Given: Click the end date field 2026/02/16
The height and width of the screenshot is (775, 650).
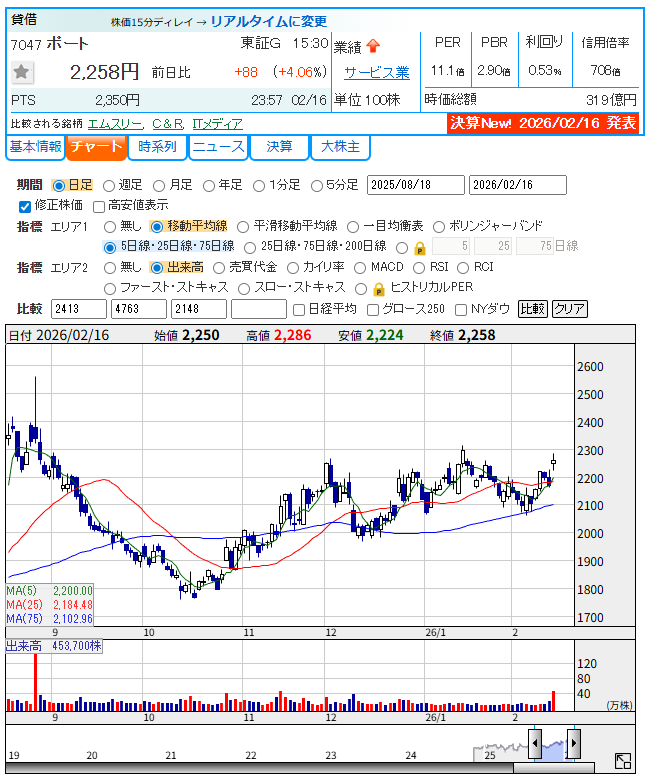Looking at the screenshot, I should pos(518,185).
